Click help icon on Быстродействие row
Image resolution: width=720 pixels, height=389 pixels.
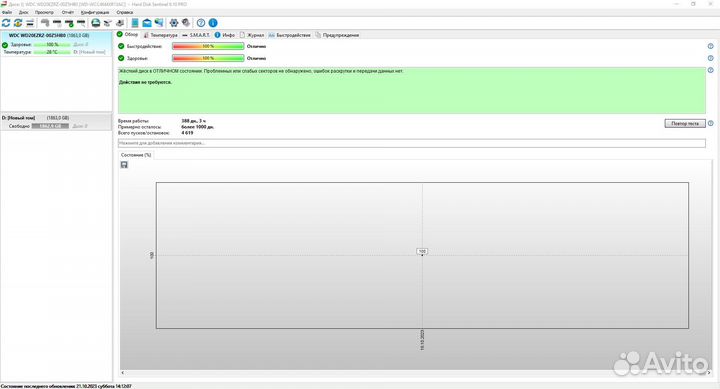click(710, 46)
